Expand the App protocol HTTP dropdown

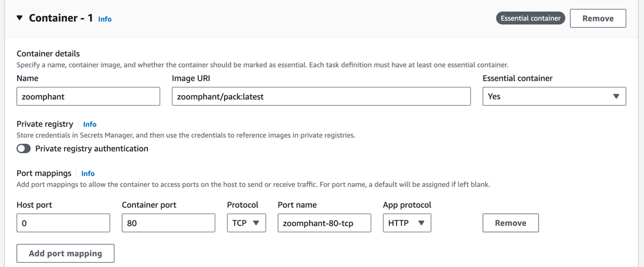pyautogui.click(x=406, y=223)
